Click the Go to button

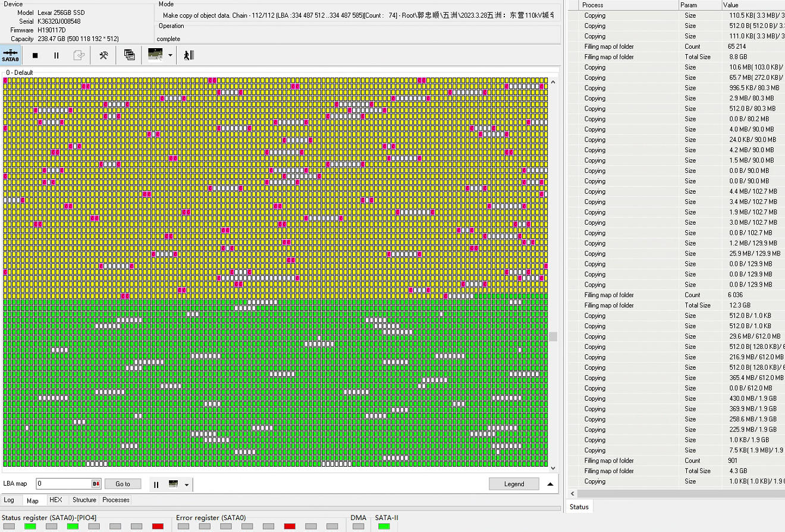pos(123,484)
